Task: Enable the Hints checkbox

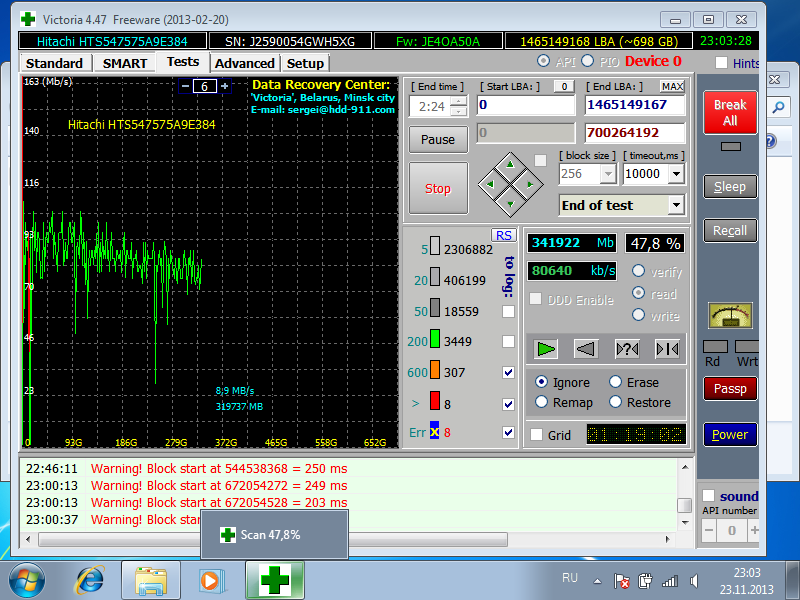Action: coord(721,63)
